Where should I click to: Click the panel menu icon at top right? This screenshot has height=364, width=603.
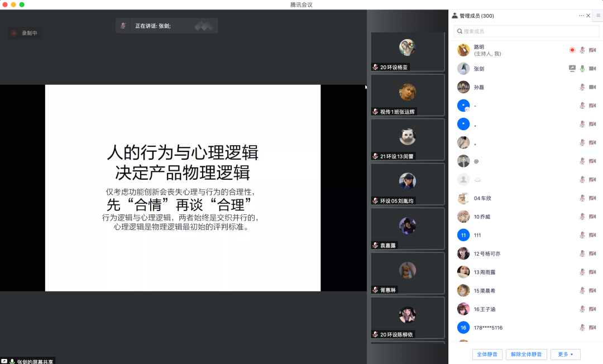tap(598, 16)
